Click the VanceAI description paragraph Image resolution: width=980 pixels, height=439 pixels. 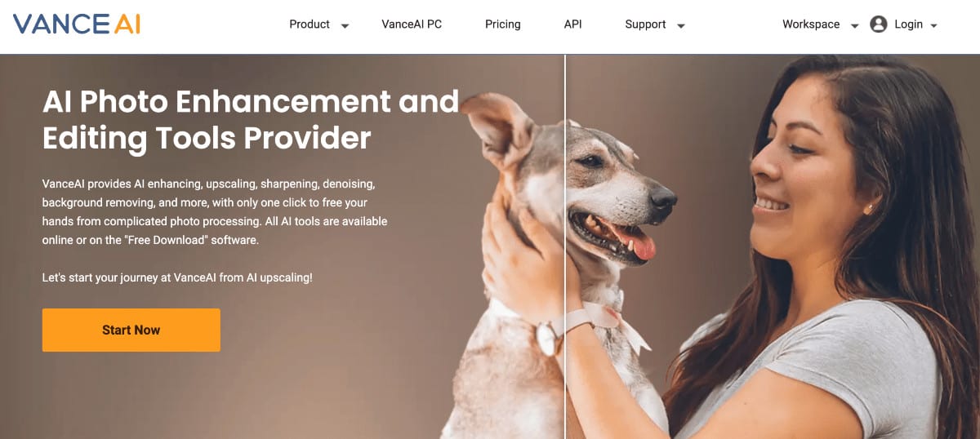[x=215, y=212]
